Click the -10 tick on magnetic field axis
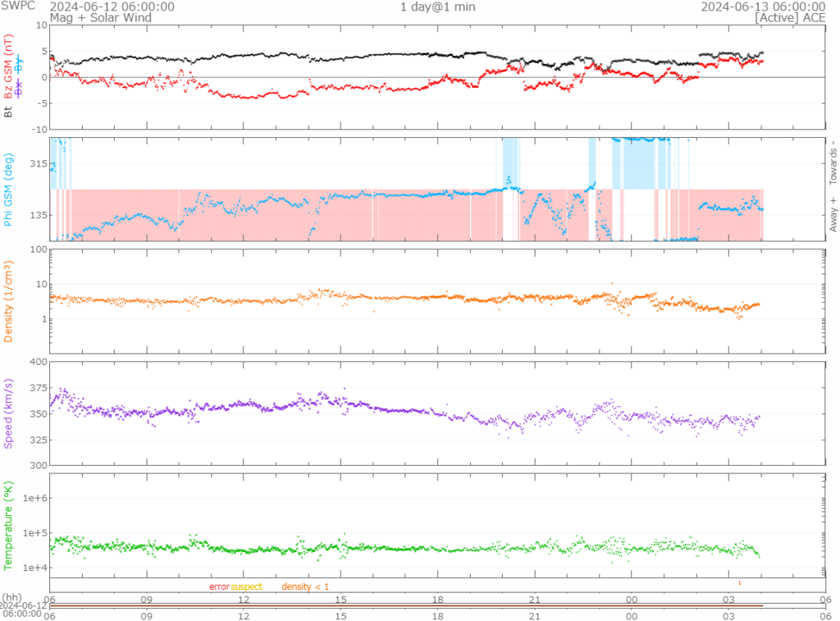The image size is (840, 621). coord(40,129)
